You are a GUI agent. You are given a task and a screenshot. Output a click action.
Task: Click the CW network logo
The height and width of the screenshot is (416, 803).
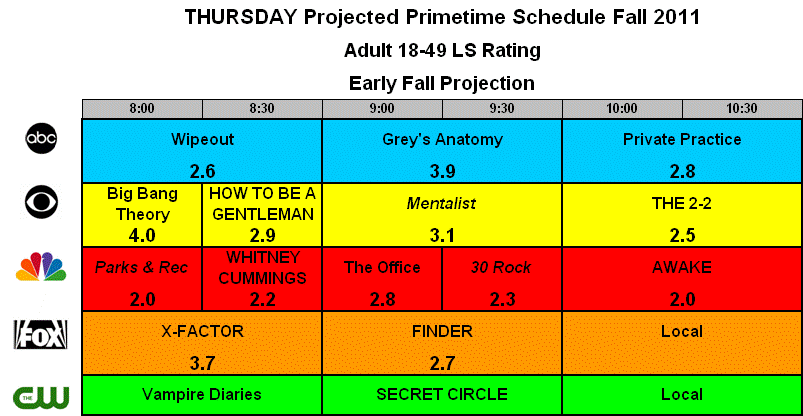pos(41,396)
